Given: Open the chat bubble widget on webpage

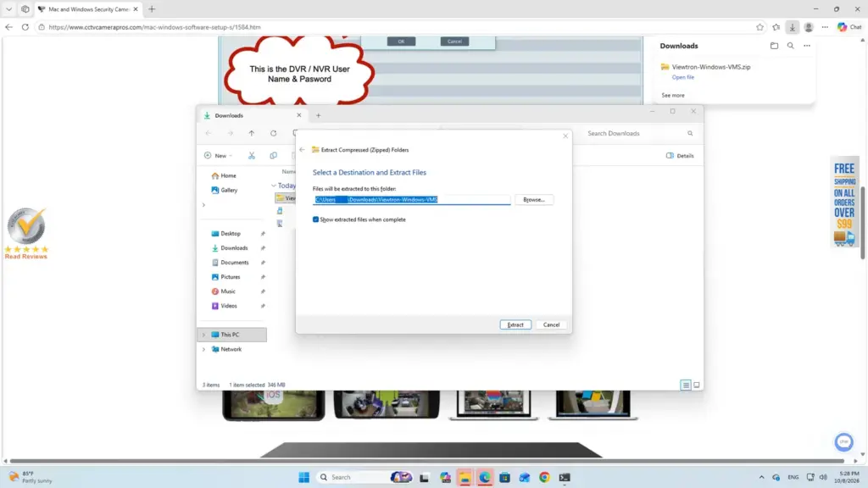Looking at the screenshot, I should 843,441.
